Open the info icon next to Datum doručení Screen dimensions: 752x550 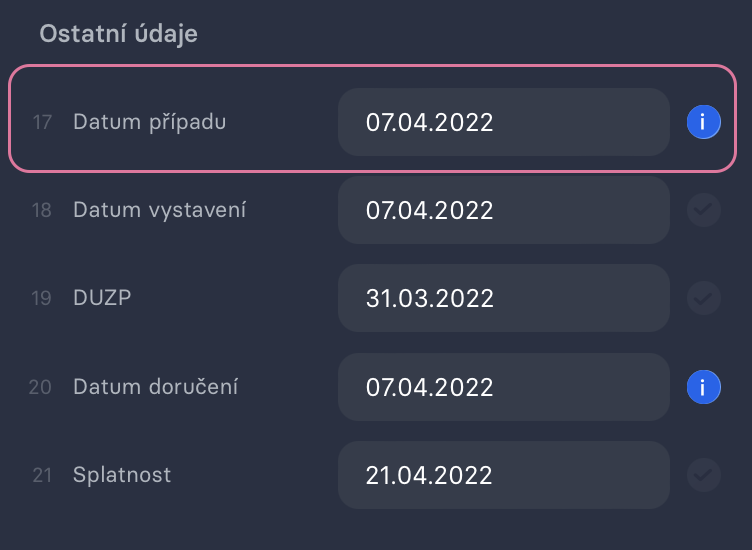[x=704, y=387]
